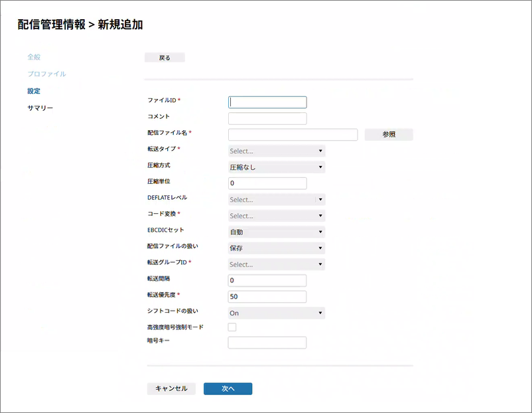Go to the 全般 step in sidebar
This screenshot has height=413, width=532.
34,57
